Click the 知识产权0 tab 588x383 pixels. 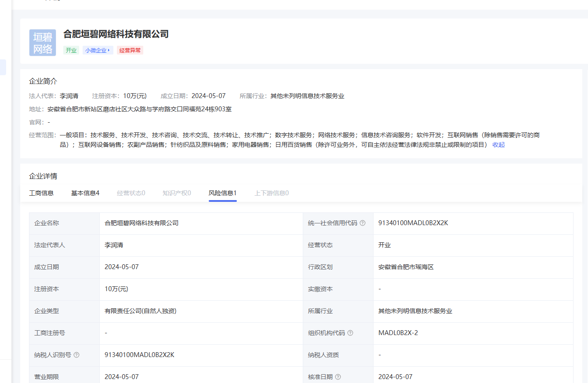click(177, 193)
